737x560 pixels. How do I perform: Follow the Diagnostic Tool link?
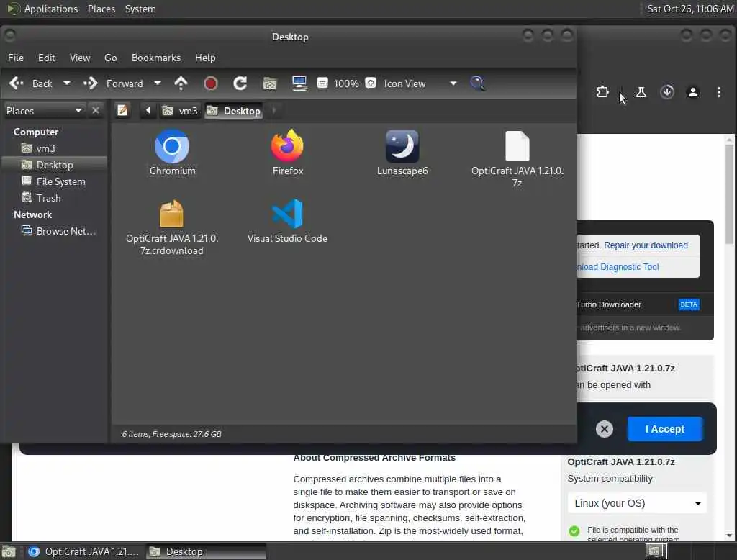coord(618,266)
